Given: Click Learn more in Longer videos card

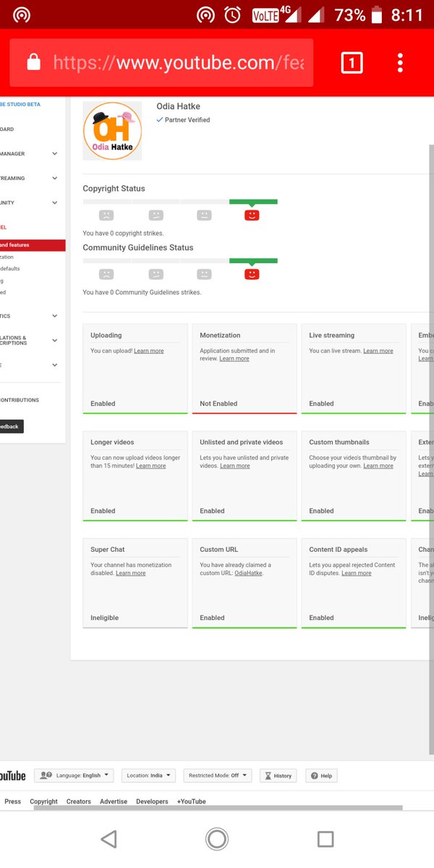Looking at the screenshot, I should point(151,466).
